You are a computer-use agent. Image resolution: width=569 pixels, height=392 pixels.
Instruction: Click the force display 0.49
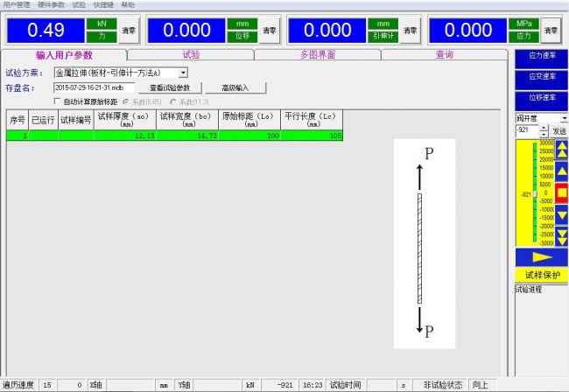pos(46,31)
